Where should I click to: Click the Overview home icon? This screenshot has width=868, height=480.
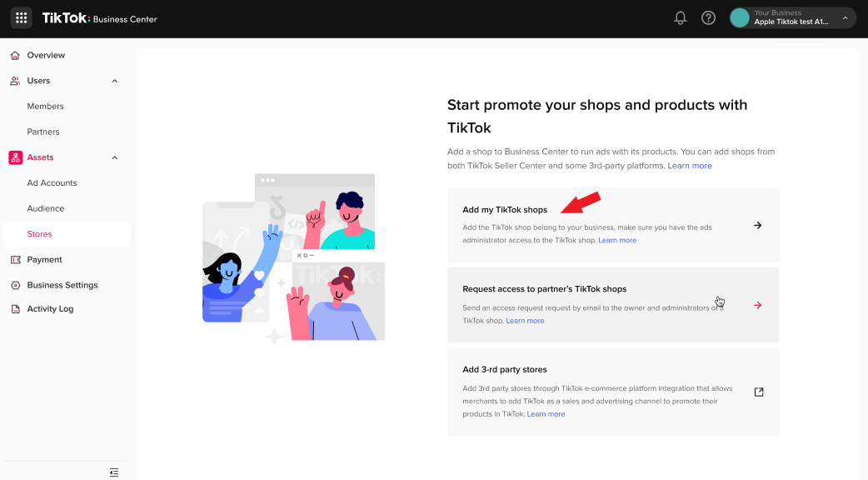coord(15,56)
